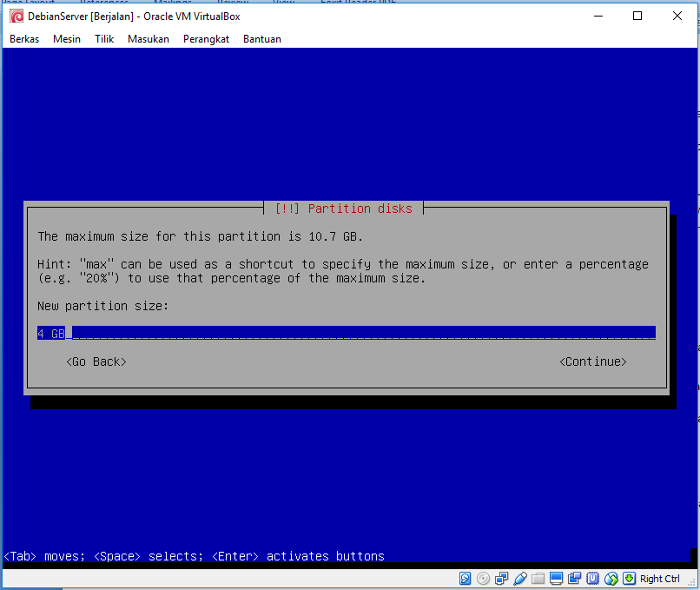Screen dimensions: 700x590
Task: Click the Tab moves help line at the bottom
Action: pos(195,556)
